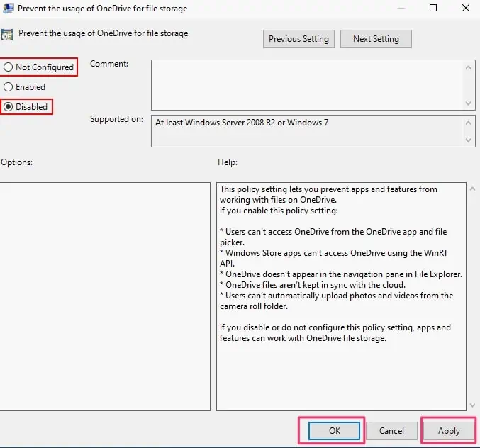Click the 'Help:' label

click(228, 162)
